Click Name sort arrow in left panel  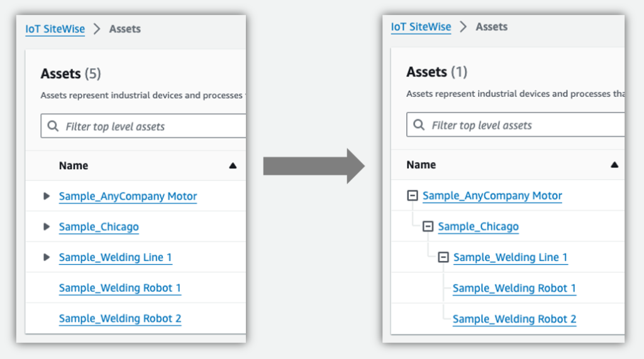click(x=233, y=165)
